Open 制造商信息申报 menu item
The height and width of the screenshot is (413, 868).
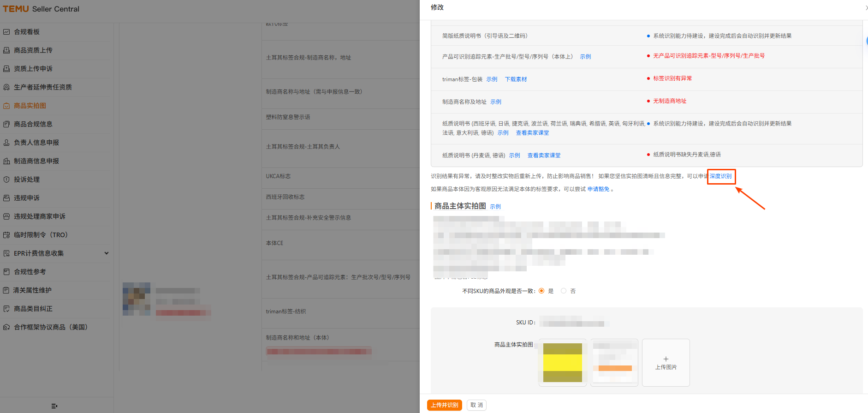[36, 161]
